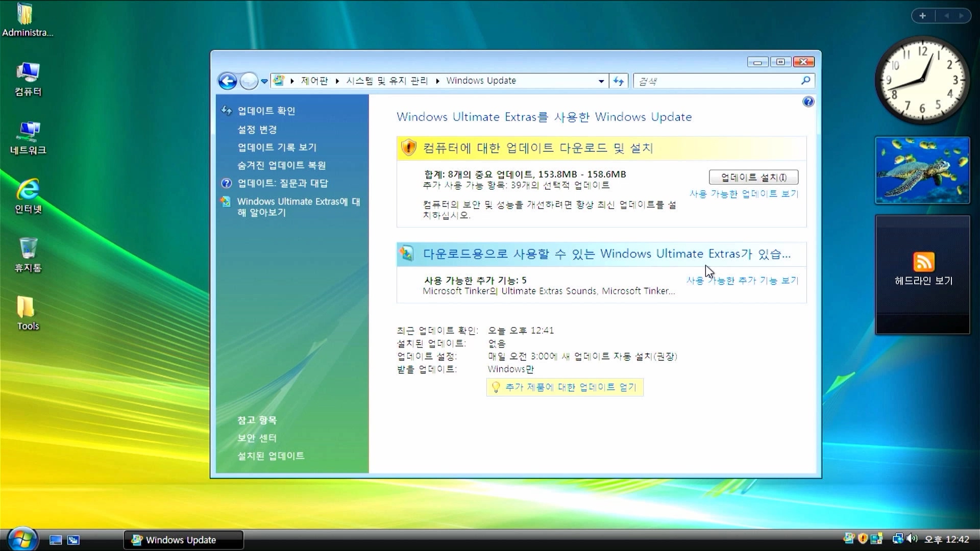Click the volume speaker tray icon
This screenshot has width=980, height=551.
[912, 539]
